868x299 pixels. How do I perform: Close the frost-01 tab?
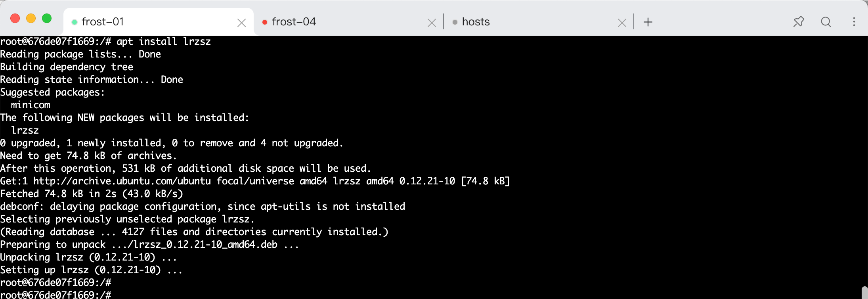241,23
